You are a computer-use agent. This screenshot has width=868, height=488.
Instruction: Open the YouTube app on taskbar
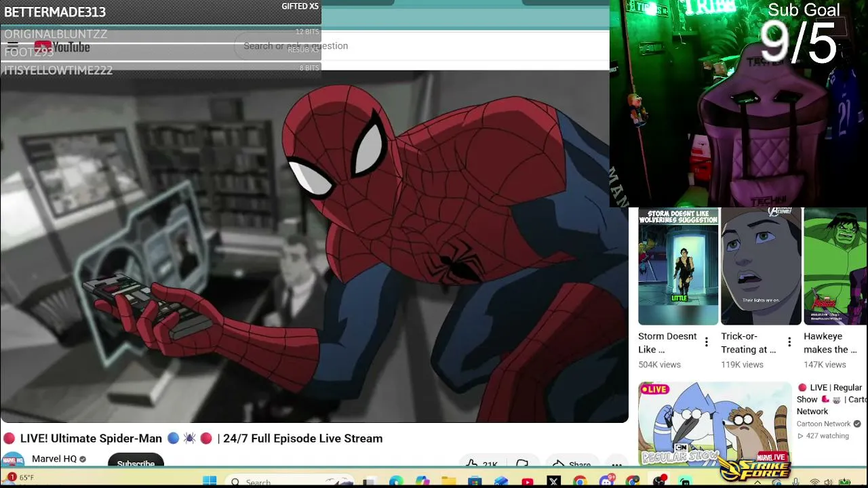[528, 482]
